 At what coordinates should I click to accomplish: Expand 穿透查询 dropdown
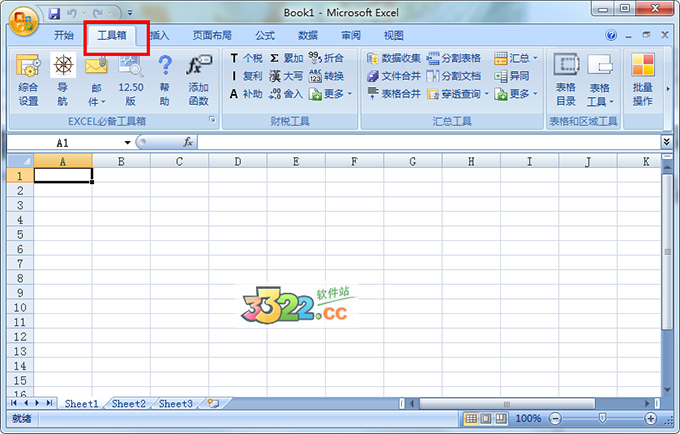click(x=486, y=94)
